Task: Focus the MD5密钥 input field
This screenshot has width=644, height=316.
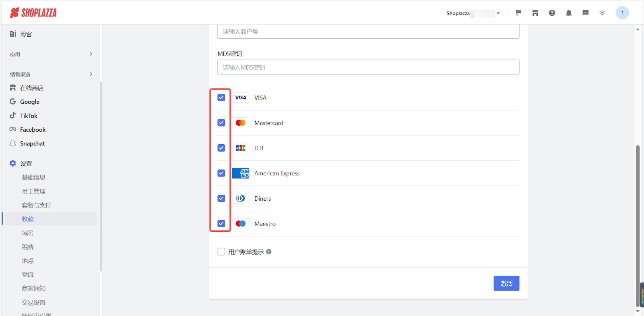Action: point(368,67)
